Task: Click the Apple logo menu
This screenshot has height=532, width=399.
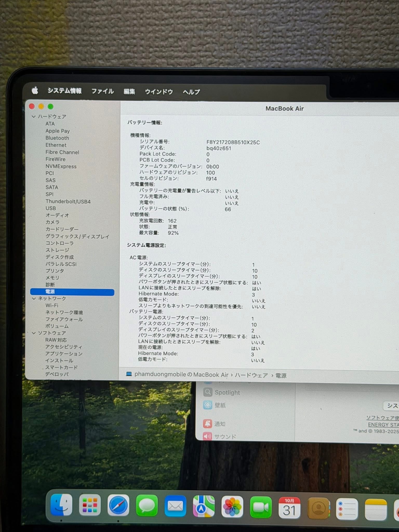Action: 35,90
